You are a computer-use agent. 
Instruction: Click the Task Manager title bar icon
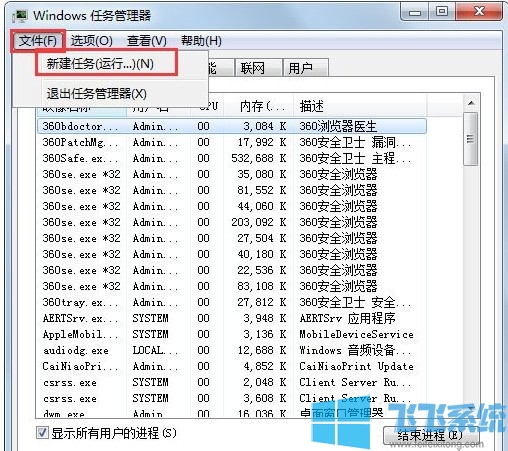(x=20, y=16)
